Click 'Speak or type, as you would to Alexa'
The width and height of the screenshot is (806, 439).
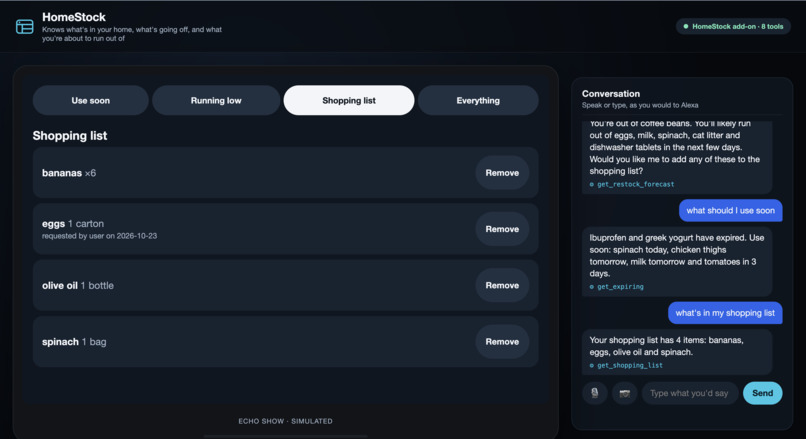(x=640, y=105)
